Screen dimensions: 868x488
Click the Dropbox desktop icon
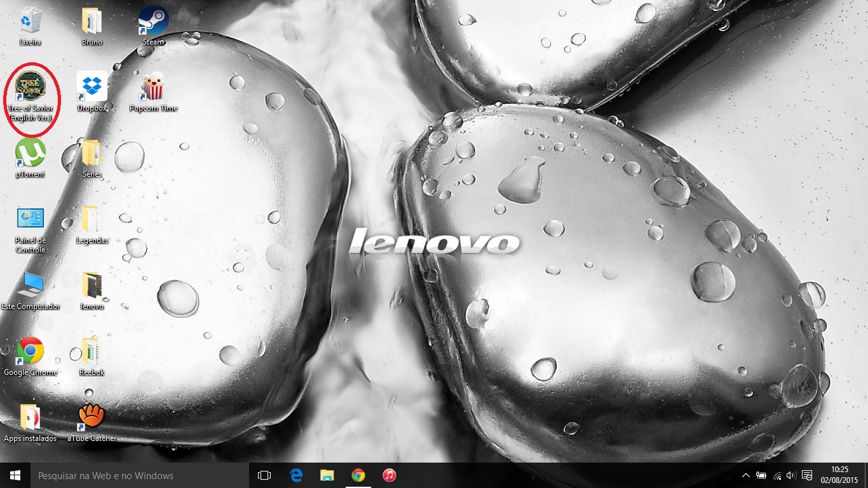92,87
